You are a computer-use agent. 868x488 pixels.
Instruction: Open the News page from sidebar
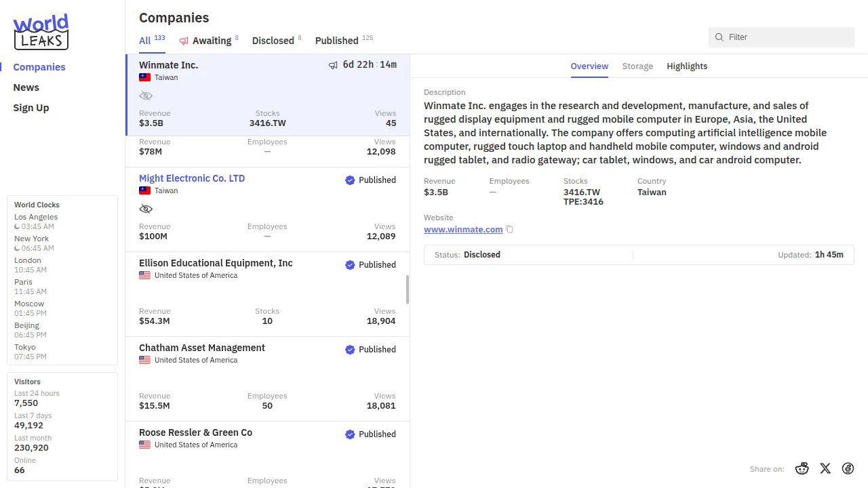point(26,87)
